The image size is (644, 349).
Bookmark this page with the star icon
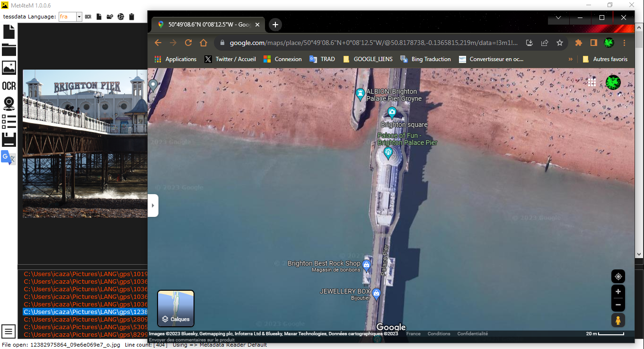tap(560, 43)
